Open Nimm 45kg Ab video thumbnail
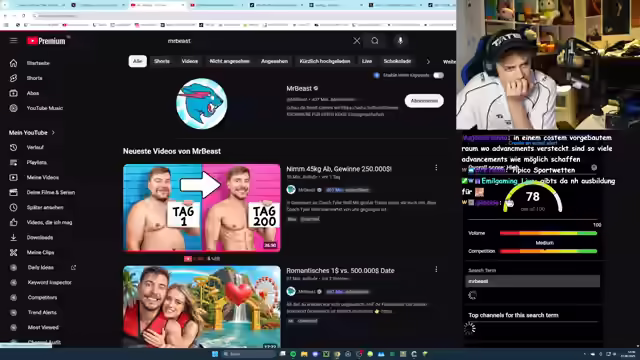This screenshot has height=360, width=640. point(202,207)
